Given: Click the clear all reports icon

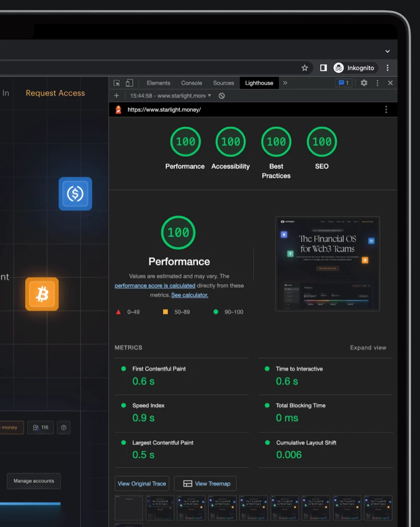Looking at the screenshot, I should (221, 96).
